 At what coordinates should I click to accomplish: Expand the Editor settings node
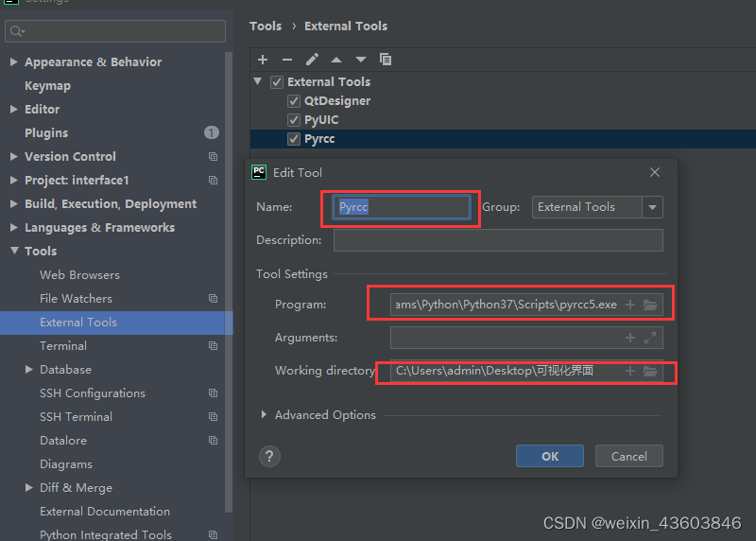pos(14,109)
